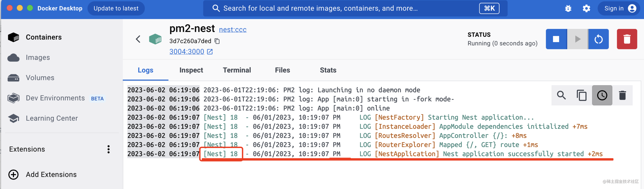The image size is (644, 189).
Task: Go back to the containers list
Action: click(138, 39)
